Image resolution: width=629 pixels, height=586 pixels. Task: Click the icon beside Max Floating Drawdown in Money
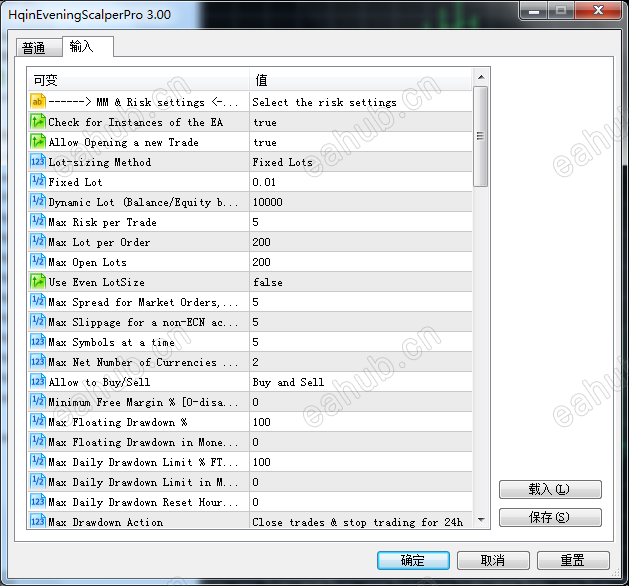[x=38, y=442]
